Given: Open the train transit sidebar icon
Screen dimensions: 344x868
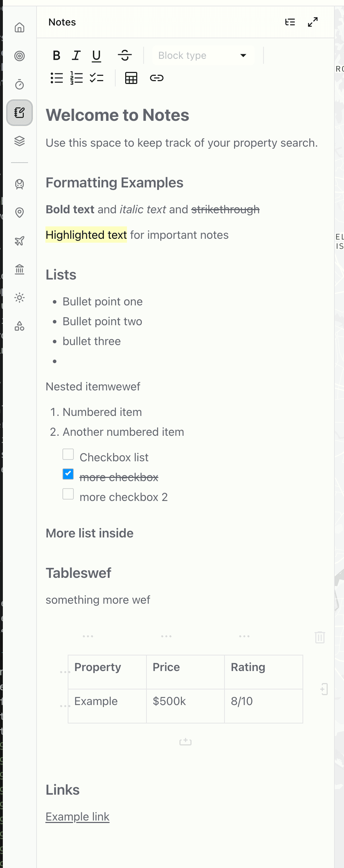Looking at the screenshot, I should pyautogui.click(x=20, y=184).
